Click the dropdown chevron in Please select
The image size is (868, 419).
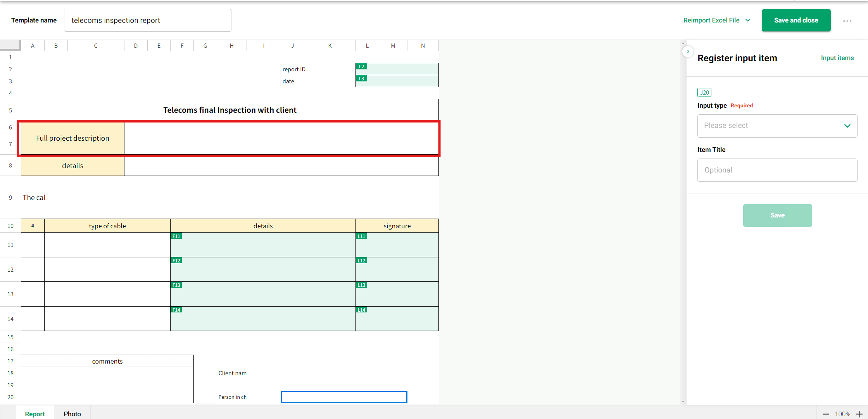pyautogui.click(x=847, y=126)
